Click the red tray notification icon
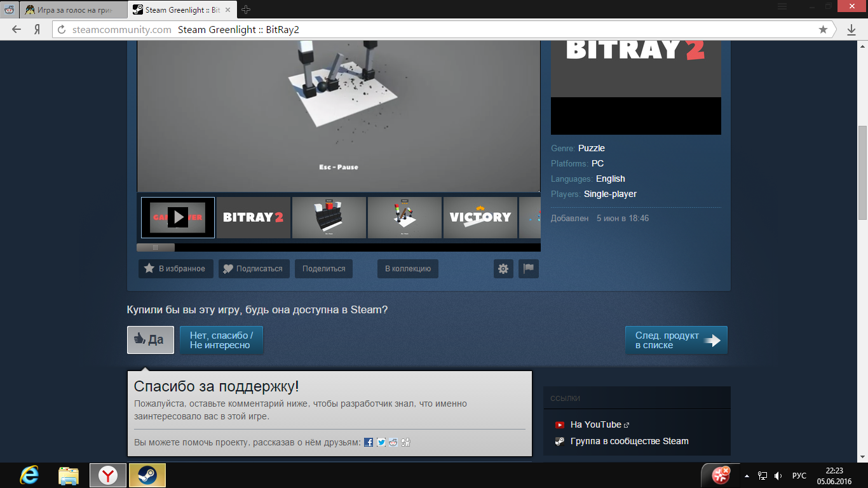868x488 pixels. [721, 475]
